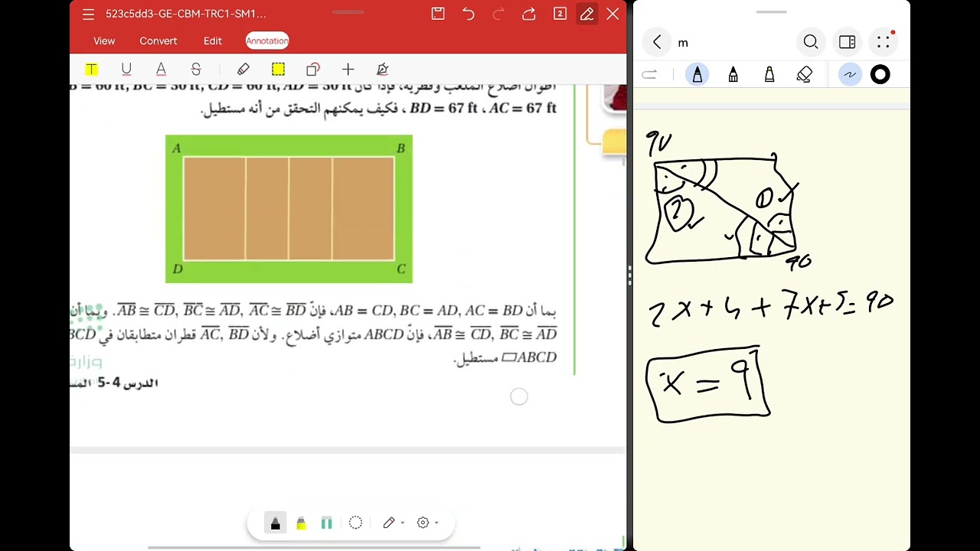The height and width of the screenshot is (551, 980).
Task: Click the green volleyball court figure ABCD
Action: 289,209
